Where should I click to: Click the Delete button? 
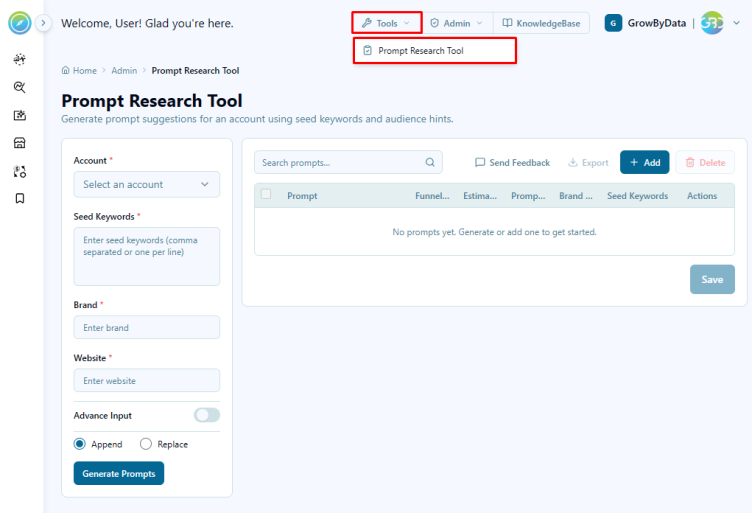tap(705, 163)
